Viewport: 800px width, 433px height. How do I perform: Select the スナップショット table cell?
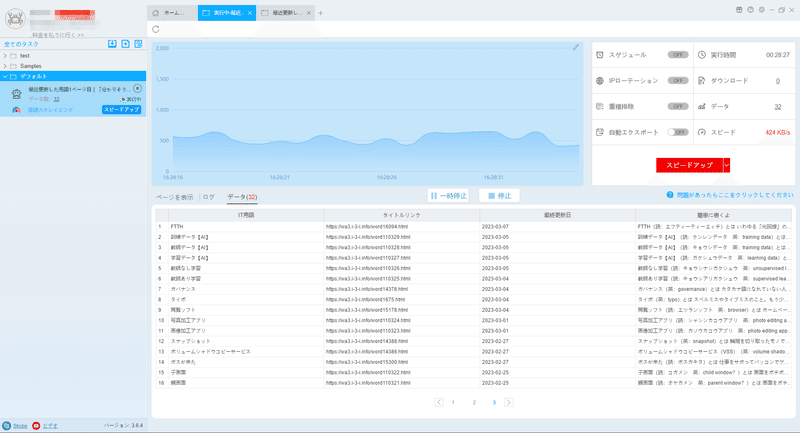coord(246,341)
